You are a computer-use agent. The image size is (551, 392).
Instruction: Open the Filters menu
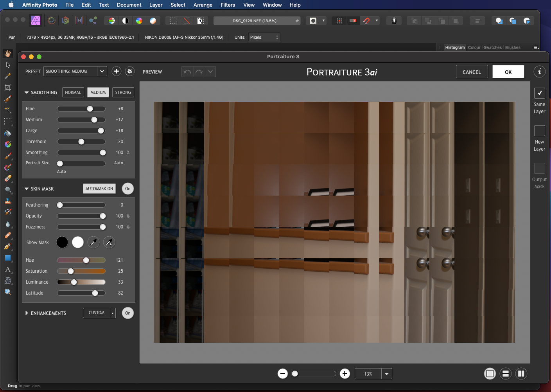tap(228, 5)
